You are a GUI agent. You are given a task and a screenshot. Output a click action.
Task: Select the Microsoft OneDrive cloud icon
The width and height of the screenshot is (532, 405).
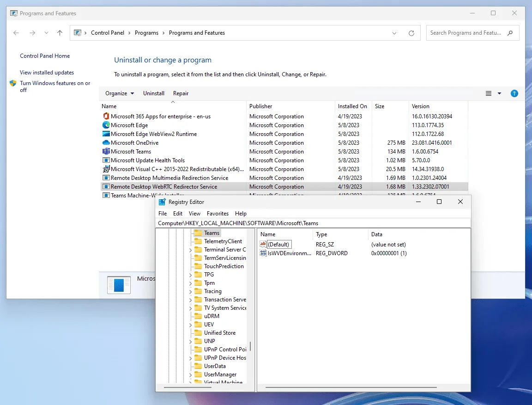[106, 143]
